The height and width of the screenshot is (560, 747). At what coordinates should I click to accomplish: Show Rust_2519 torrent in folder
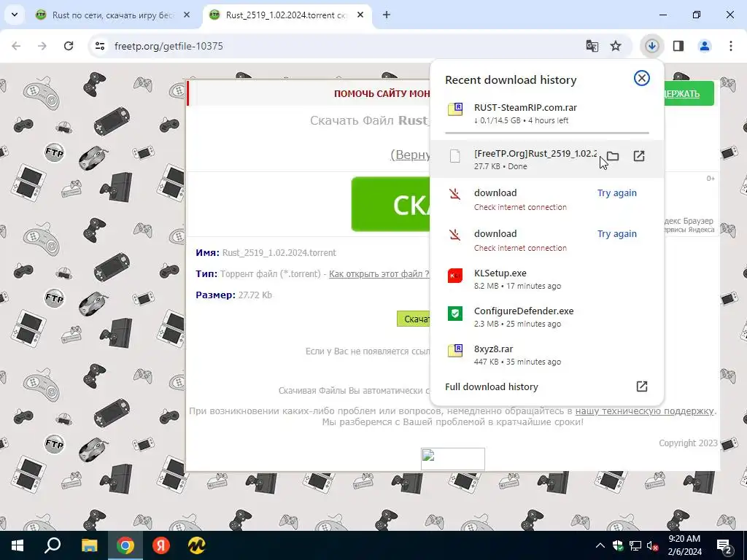pyautogui.click(x=613, y=156)
